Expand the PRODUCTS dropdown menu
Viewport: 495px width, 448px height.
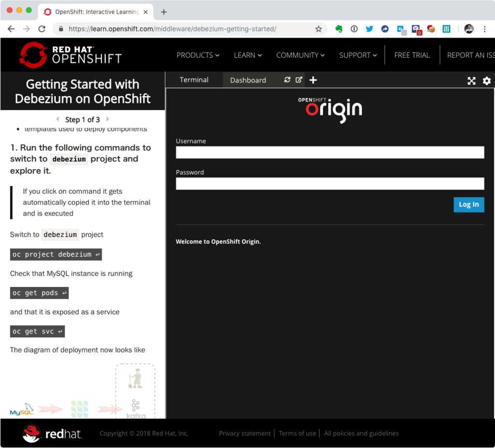pyautogui.click(x=198, y=55)
